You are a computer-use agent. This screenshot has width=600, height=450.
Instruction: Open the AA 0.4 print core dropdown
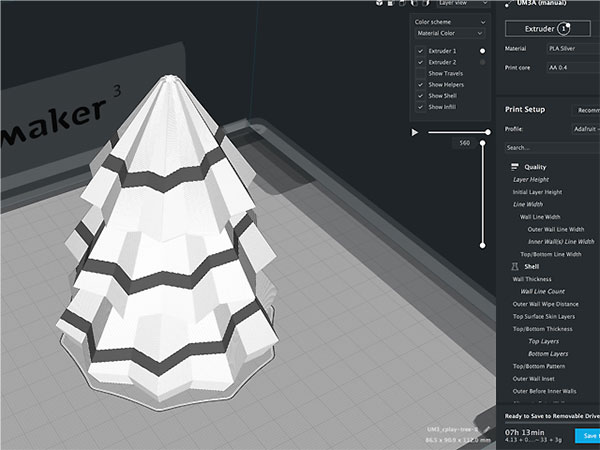[x=570, y=68]
